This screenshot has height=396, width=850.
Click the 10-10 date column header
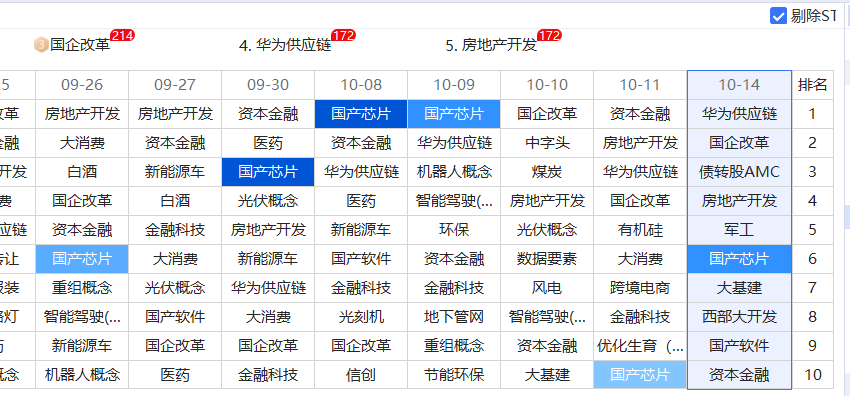pyautogui.click(x=547, y=85)
